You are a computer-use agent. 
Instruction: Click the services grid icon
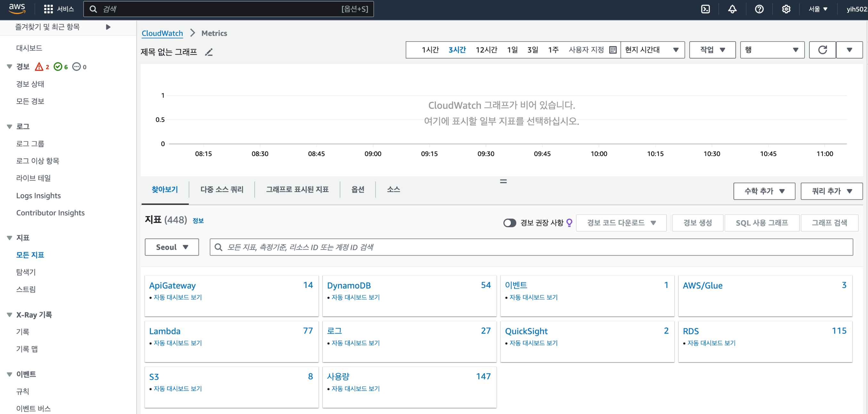coord(48,9)
